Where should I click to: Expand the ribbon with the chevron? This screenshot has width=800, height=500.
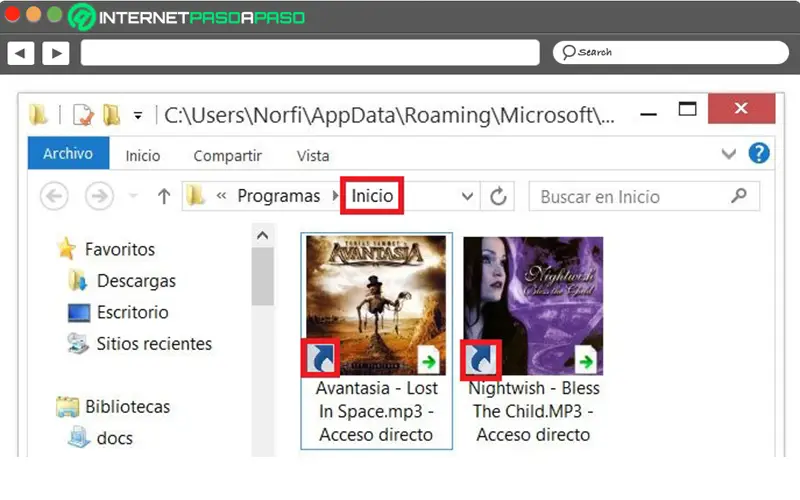[729, 154]
